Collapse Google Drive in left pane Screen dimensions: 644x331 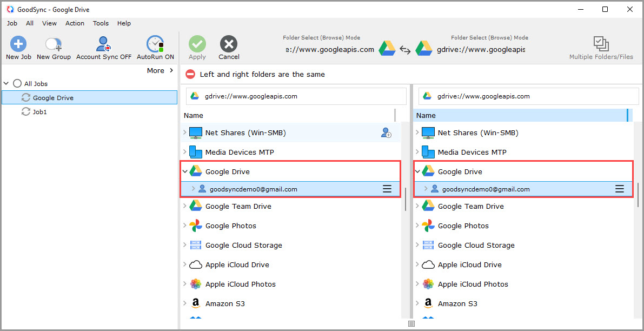click(x=185, y=171)
